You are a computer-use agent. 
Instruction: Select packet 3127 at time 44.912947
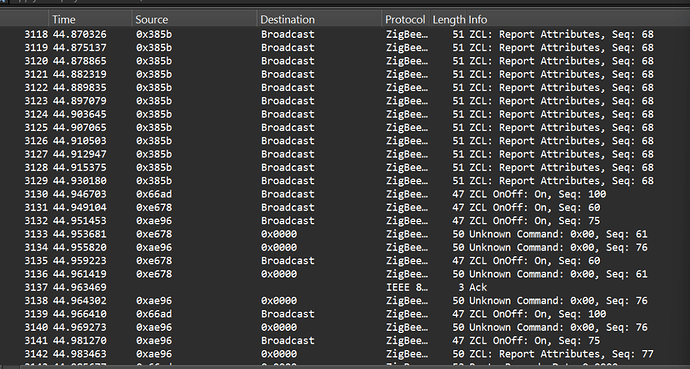tap(345, 154)
